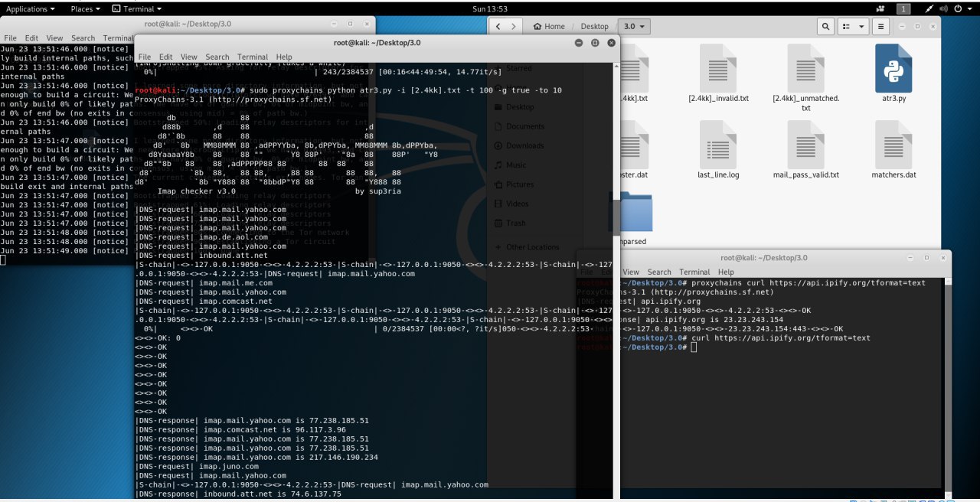
Task: Open Edit menu in back-left Tor terminal
Action: 31,37
